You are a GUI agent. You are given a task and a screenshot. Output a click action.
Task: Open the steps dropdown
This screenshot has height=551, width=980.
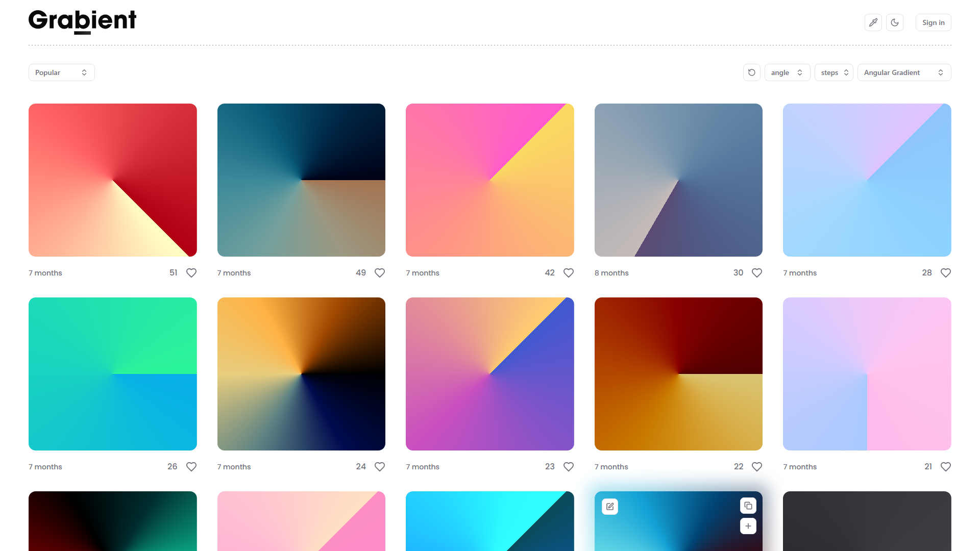pos(834,72)
